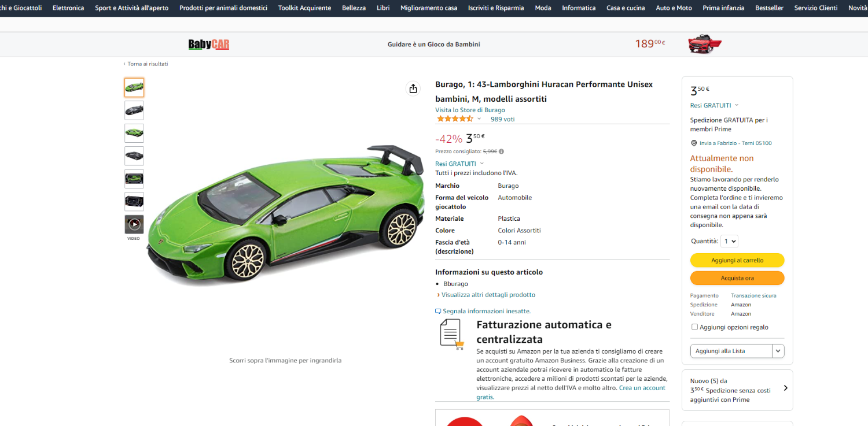Expand Resi GRATUITI in buy box
This screenshot has width=868, height=426.
click(x=714, y=105)
